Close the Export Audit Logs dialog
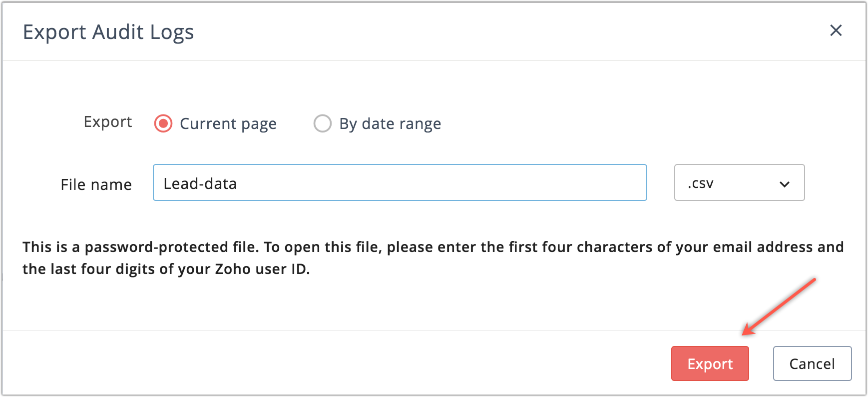 836,30
